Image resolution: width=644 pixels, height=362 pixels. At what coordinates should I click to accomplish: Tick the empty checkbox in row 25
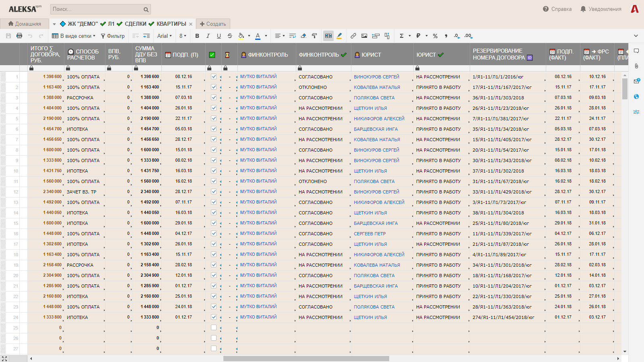point(214,327)
